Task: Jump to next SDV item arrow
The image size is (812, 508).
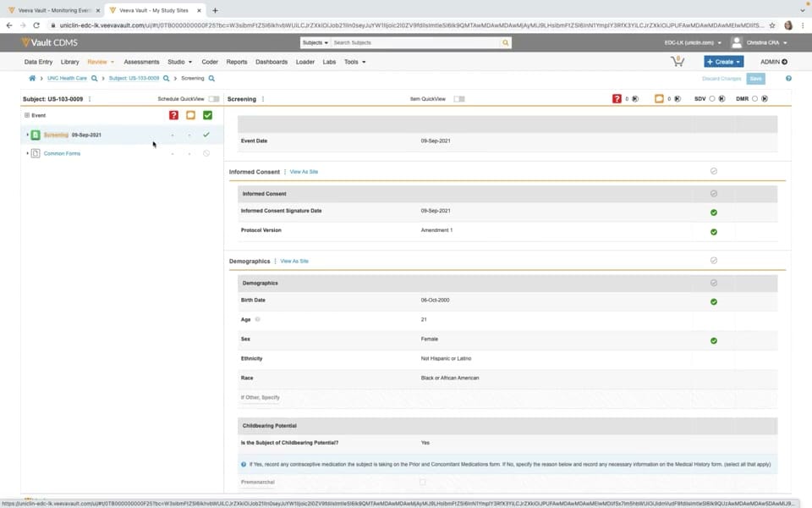Action: pyautogui.click(x=721, y=98)
